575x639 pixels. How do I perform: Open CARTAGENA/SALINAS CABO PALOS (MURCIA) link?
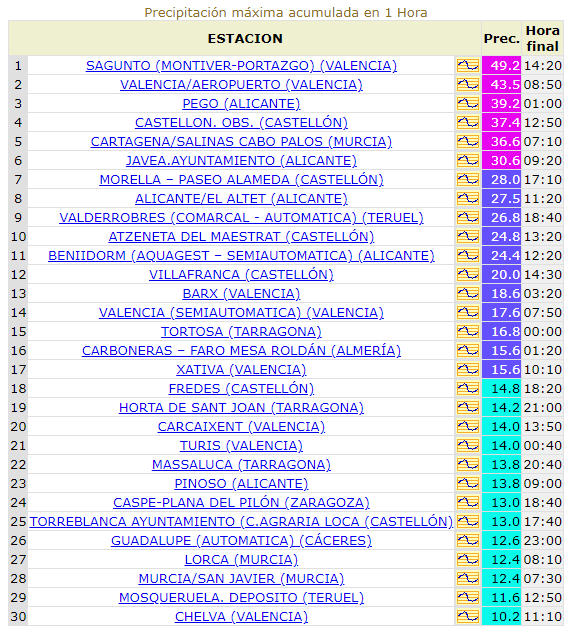(241, 142)
